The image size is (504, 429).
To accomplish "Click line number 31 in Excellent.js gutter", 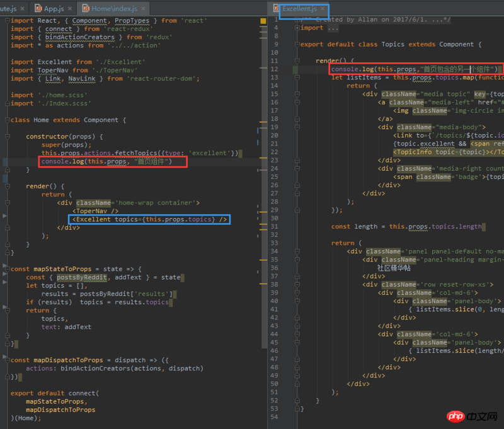I will [x=274, y=227].
